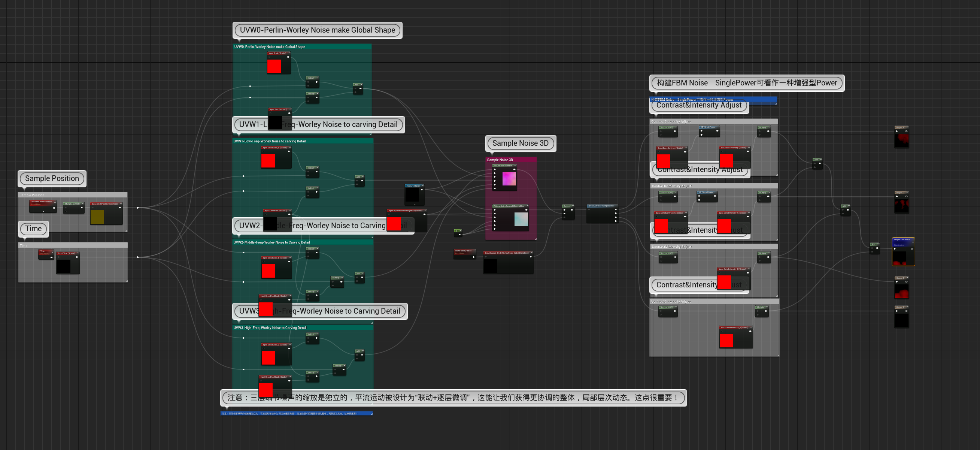Image resolution: width=980 pixels, height=450 pixels.
Task: Select the Absolute World Position node
Action: (x=42, y=202)
